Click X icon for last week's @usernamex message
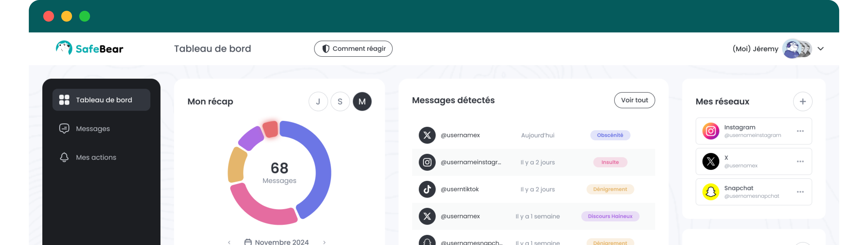Screen dimensions: 868x245 point(427,216)
